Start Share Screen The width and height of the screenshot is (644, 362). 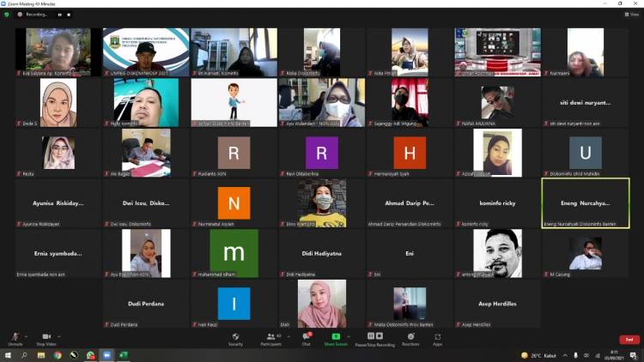335,338
